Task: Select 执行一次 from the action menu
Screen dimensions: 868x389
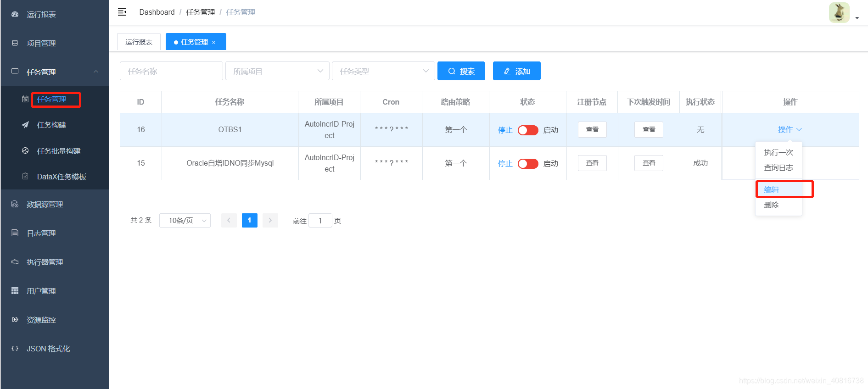Action: 778,152
